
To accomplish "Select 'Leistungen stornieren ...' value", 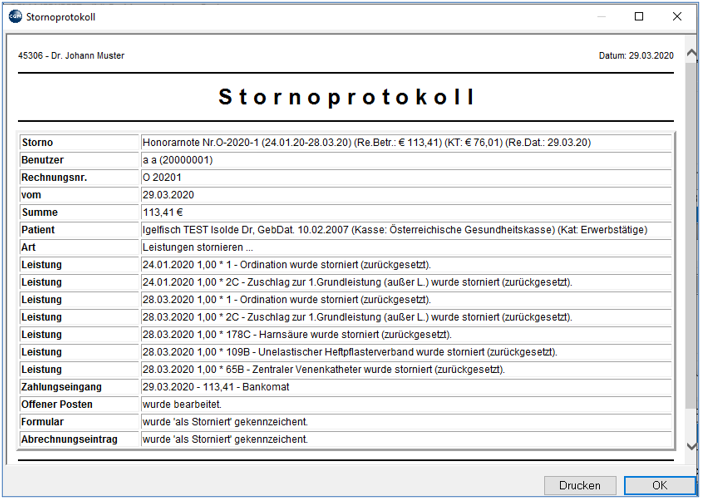I will tap(198, 247).
